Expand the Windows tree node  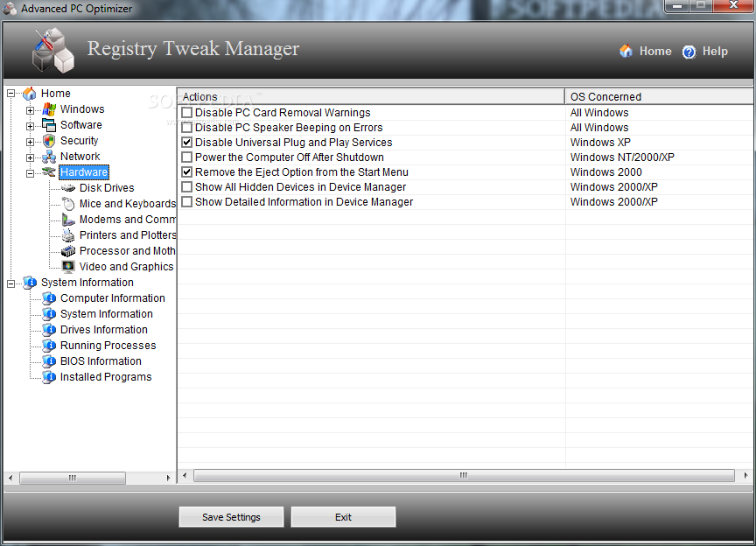30,110
